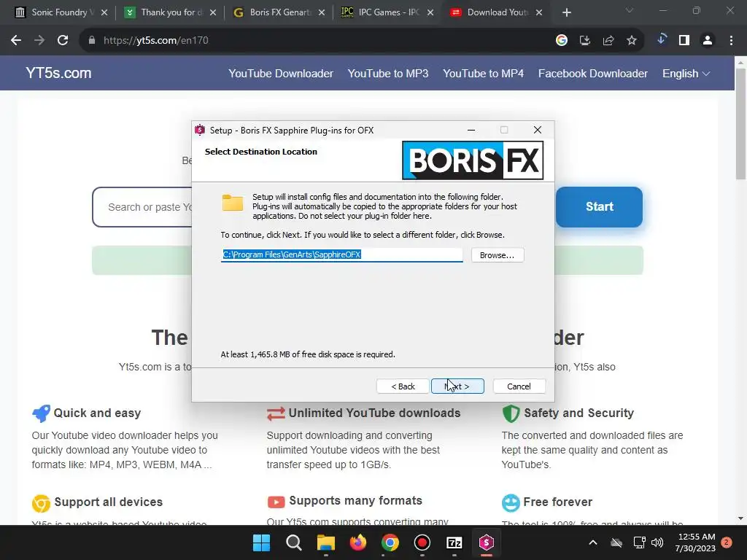Open the red recorder taskbar app
Viewport: 747px width, 560px height.
point(422,542)
